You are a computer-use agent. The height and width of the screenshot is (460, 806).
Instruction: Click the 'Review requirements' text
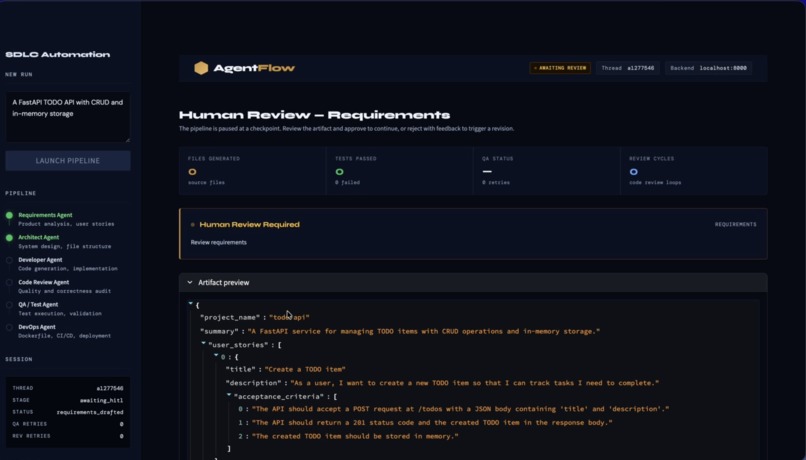click(218, 243)
